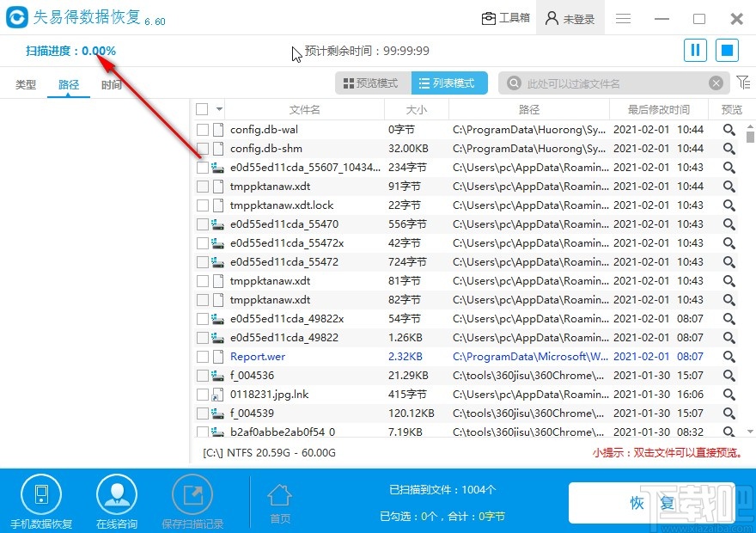Click the [C:\] NTFS drive info

[x=269, y=453]
